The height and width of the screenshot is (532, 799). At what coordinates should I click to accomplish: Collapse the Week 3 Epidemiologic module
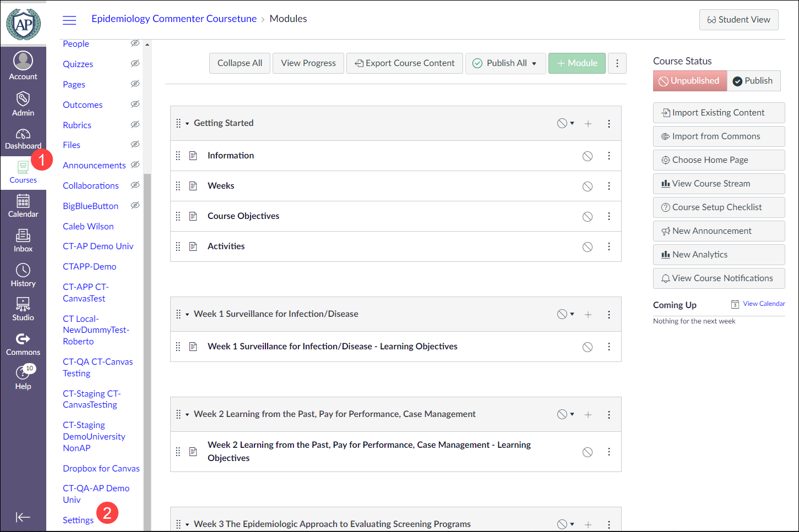tap(187, 525)
